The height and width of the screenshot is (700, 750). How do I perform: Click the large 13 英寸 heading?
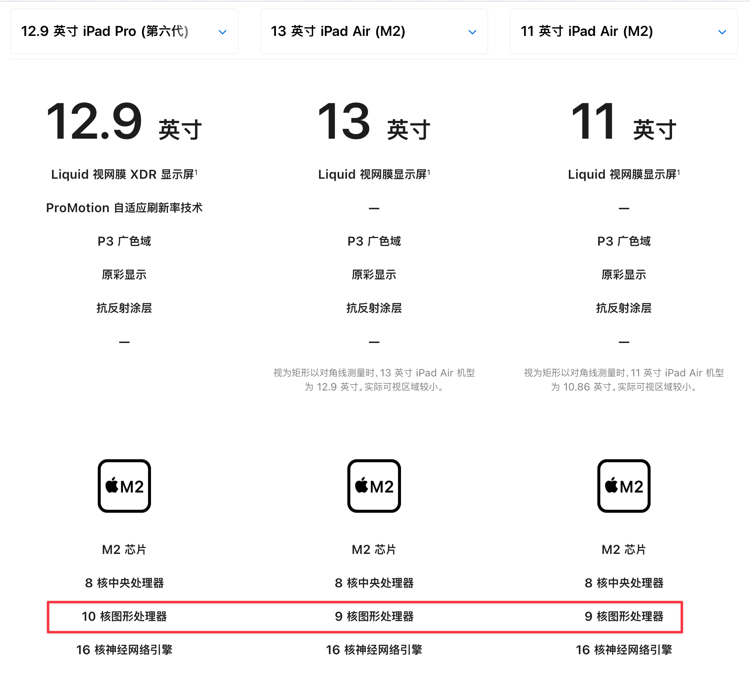pos(374,122)
